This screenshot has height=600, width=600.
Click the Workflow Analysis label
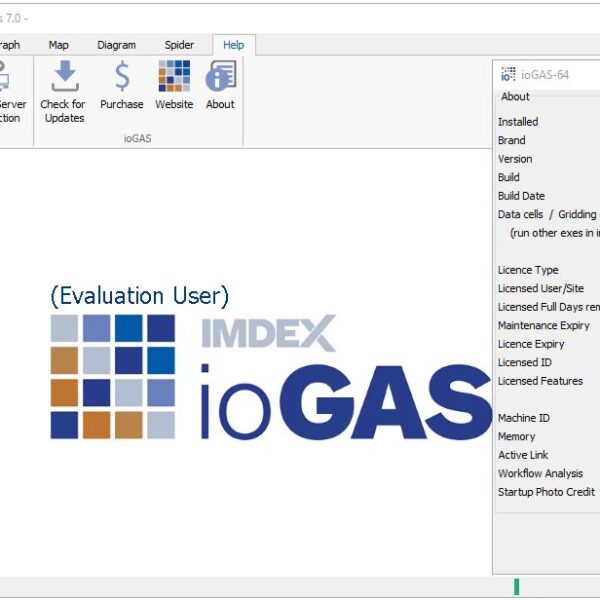pos(540,474)
